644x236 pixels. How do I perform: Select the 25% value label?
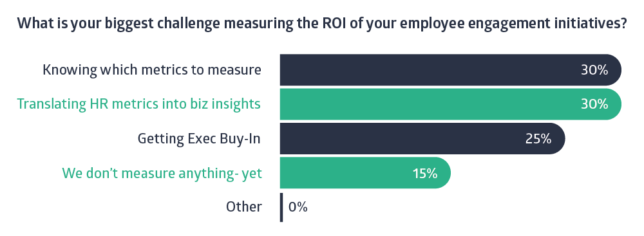pos(538,139)
